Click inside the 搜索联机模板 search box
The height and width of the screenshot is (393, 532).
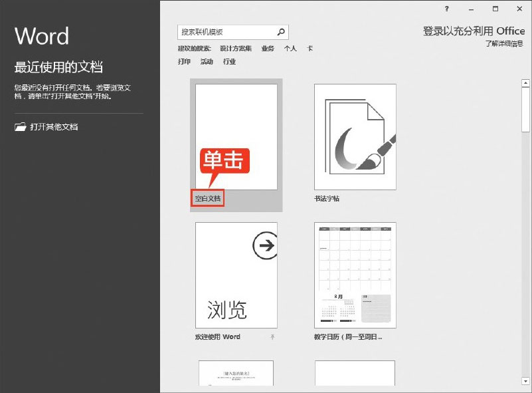[x=226, y=32]
